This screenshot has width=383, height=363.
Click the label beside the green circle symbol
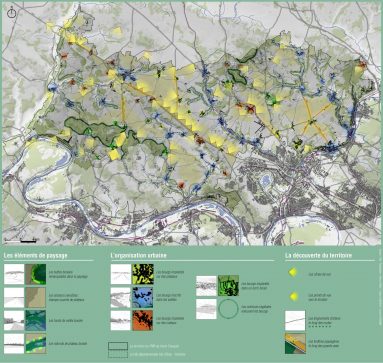tap(257, 309)
